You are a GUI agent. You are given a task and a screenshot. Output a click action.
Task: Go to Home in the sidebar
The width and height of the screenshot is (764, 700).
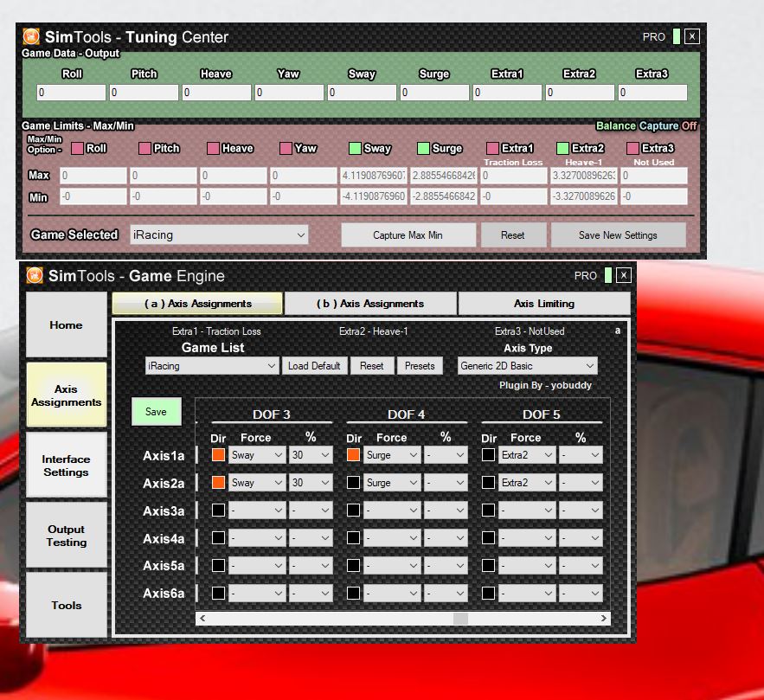(x=67, y=325)
